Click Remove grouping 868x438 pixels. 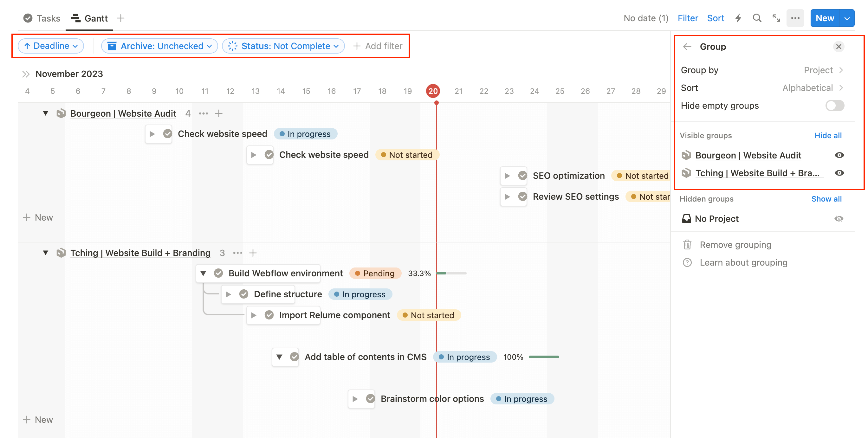[735, 245]
